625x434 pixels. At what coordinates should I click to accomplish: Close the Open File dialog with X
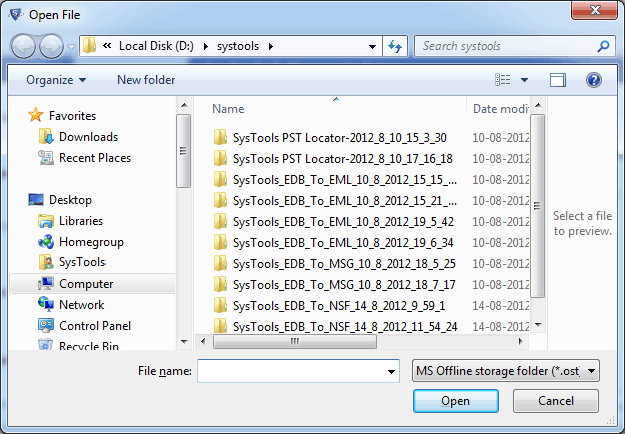(x=595, y=10)
